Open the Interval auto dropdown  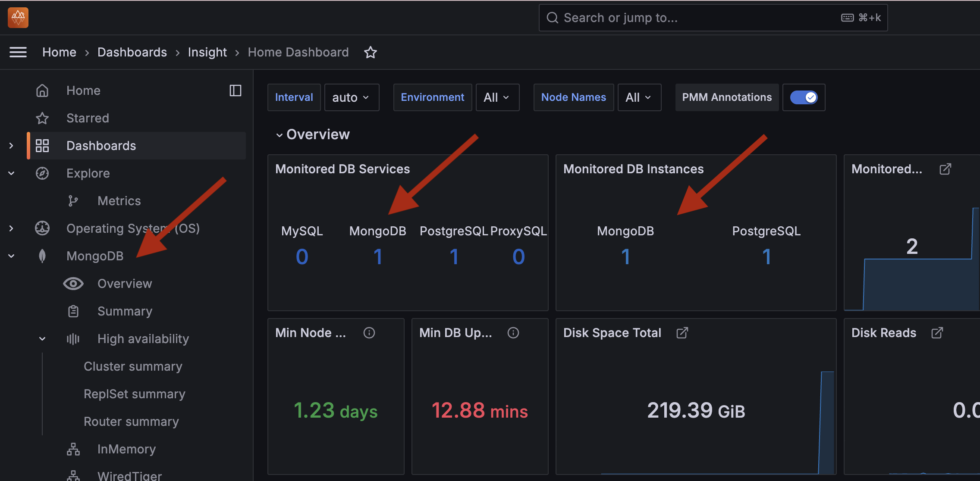coord(352,97)
